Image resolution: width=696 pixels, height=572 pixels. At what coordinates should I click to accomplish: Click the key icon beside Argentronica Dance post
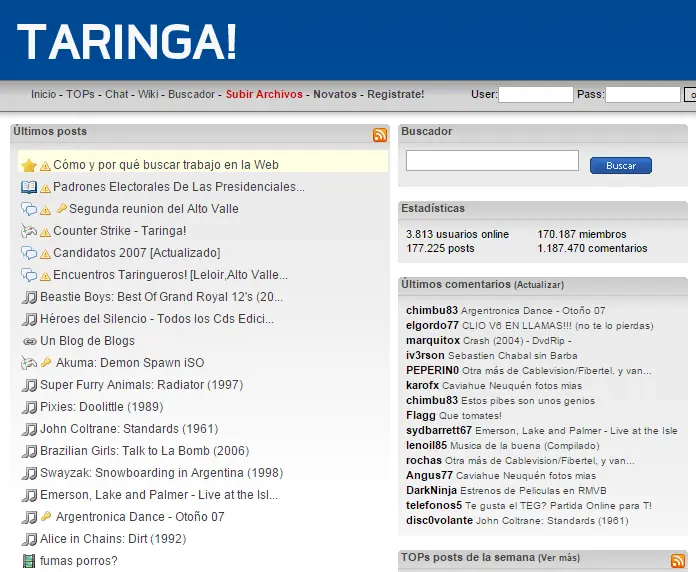[46, 517]
